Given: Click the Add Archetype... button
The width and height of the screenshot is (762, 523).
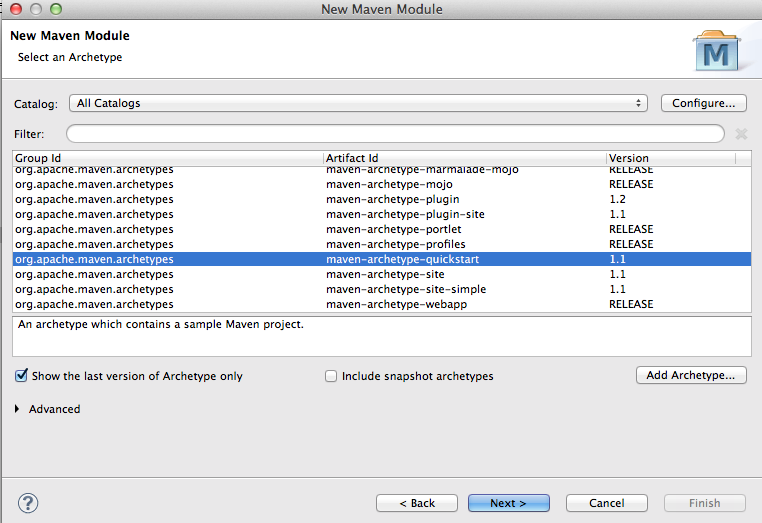Looking at the screenshot, I should [x=691, y=375].
